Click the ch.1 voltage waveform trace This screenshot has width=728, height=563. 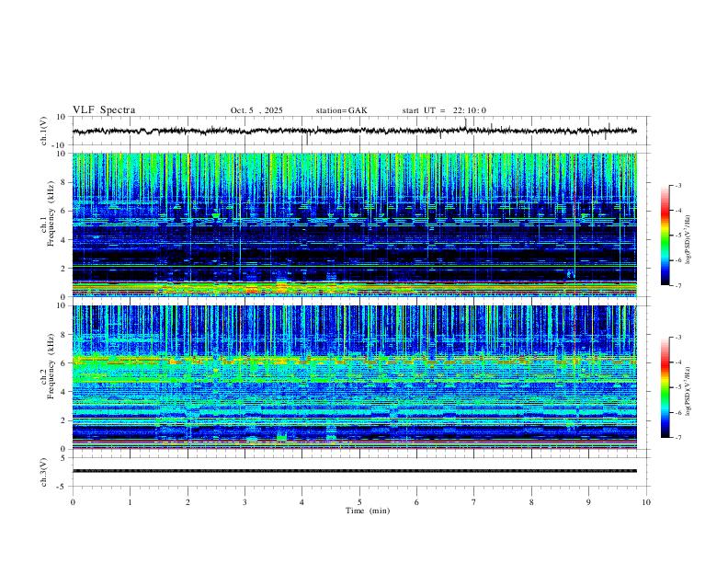click(x=354, y=131)
